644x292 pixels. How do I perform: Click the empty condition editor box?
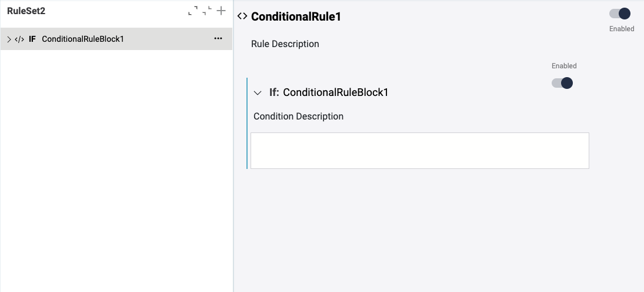[419, 151]
